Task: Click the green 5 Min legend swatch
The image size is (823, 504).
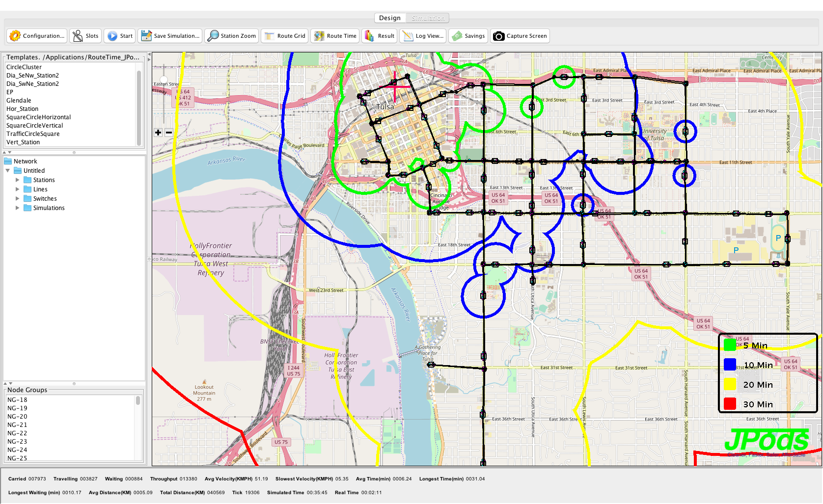Action: point(730,345)
